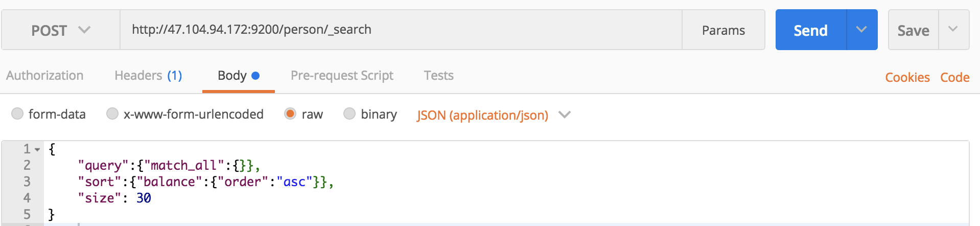Open the POST method dropdown
This screenshot has height=226, width=980.
pos(61,30)
